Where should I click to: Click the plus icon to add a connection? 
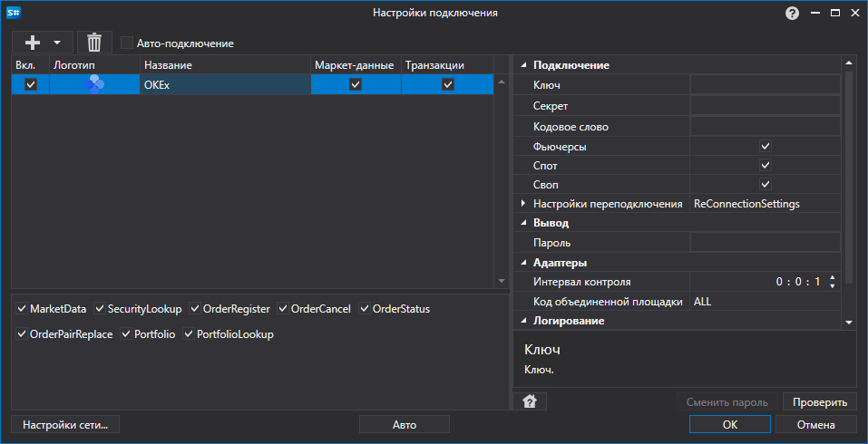point(34,43)
